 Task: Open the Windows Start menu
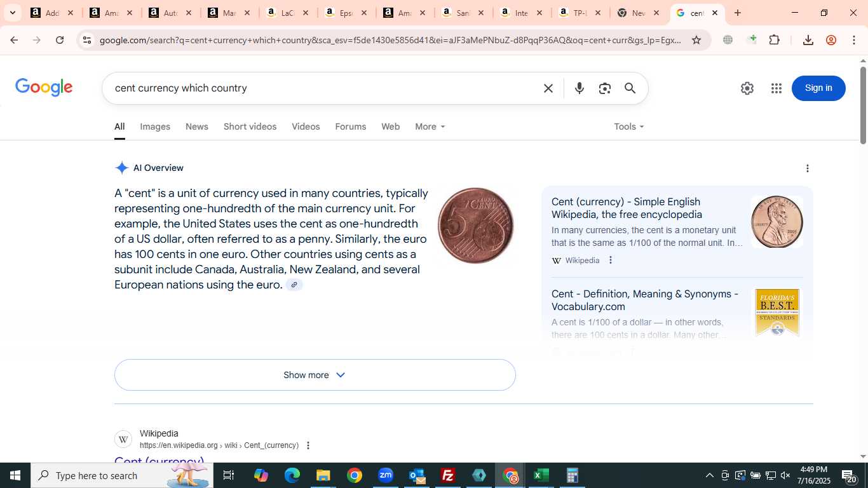pos(15,475)
